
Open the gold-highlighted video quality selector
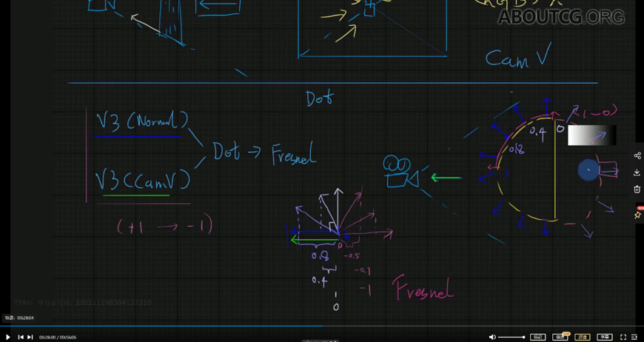coord(583,338)
